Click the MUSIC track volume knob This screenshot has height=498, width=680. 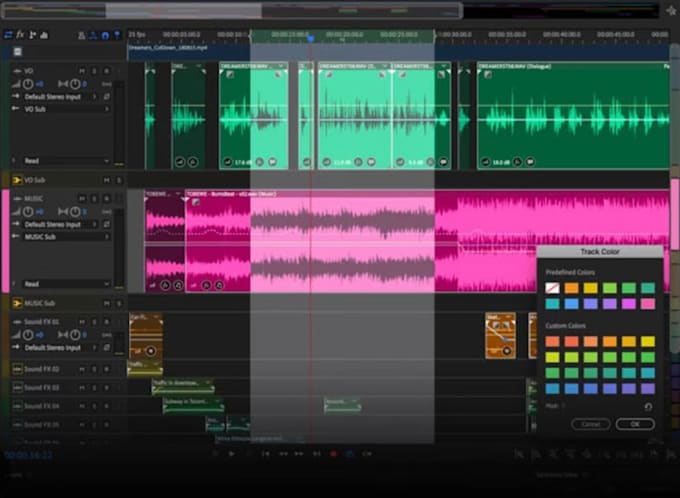(28, 212)
